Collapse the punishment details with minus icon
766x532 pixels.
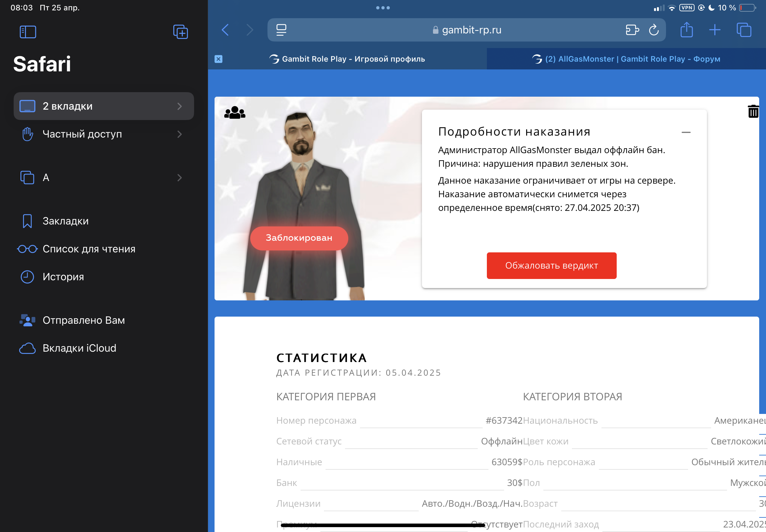point(686,133)
